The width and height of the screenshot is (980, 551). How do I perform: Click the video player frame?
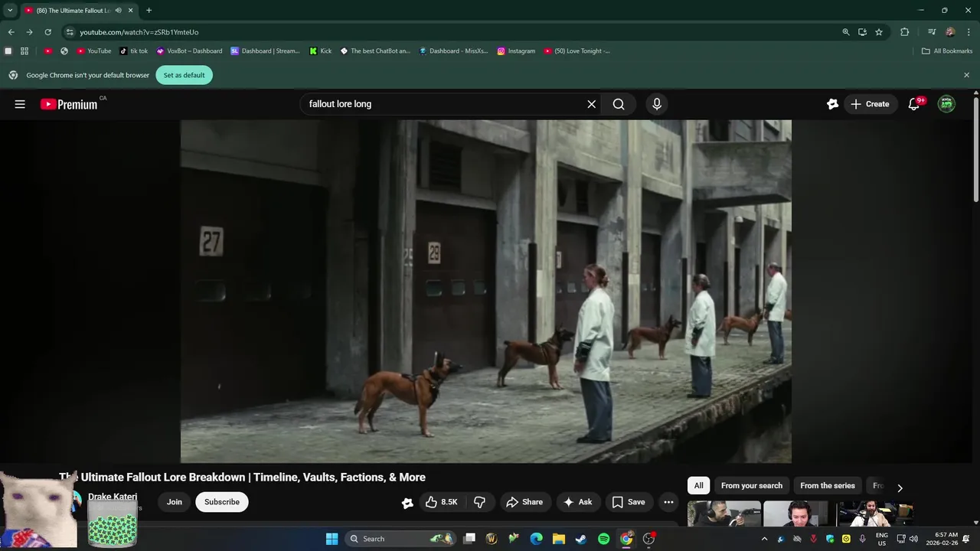[485, 292]
